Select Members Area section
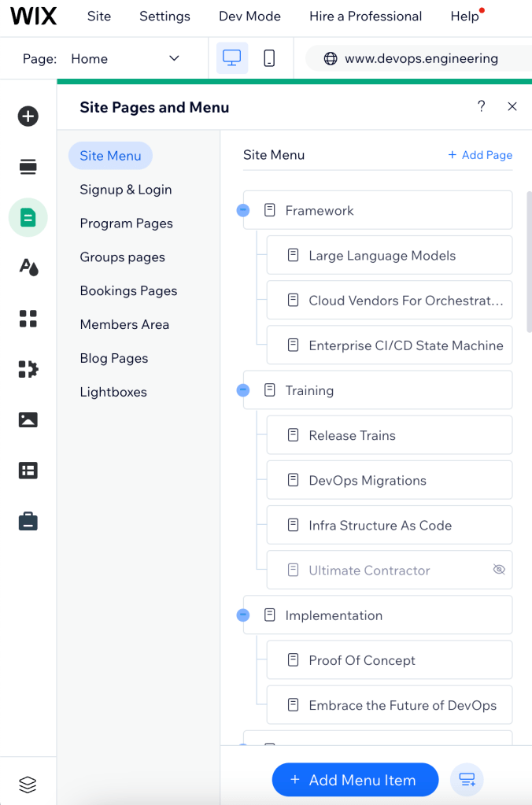 (x=124, y=324)
